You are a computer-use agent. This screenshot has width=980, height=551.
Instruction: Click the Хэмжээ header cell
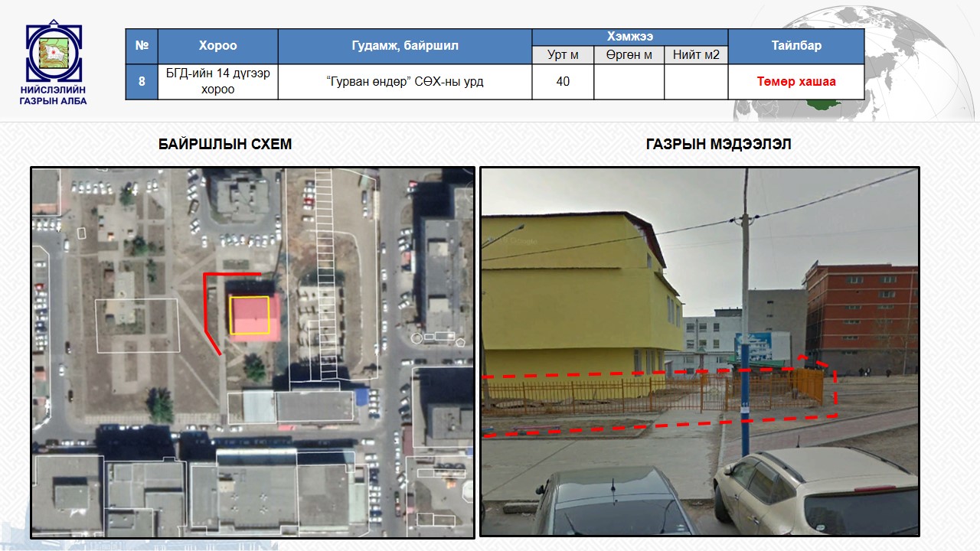629,37
